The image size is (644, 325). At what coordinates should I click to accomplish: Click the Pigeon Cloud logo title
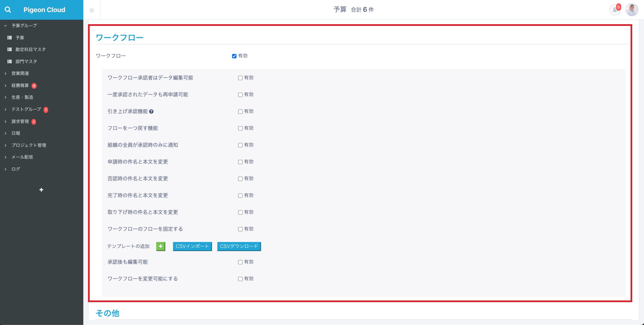[44, 10]
